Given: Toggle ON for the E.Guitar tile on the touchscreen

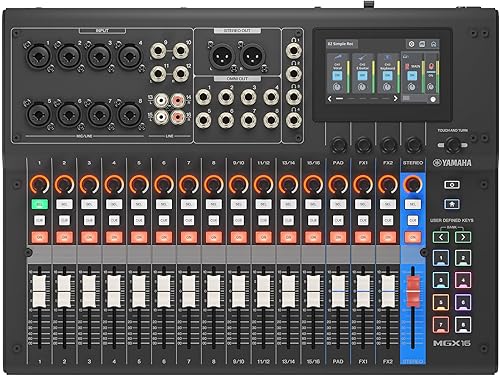Looking at the screenshot, I should 362,76.
